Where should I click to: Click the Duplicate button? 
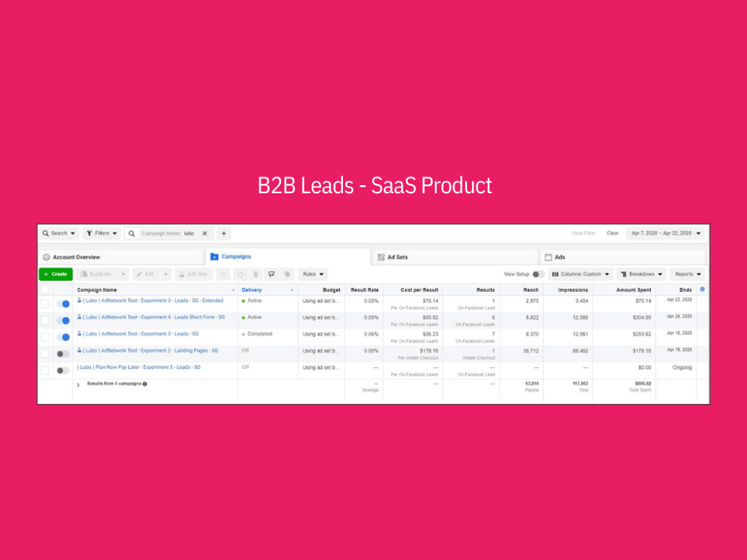coord(96,274)
